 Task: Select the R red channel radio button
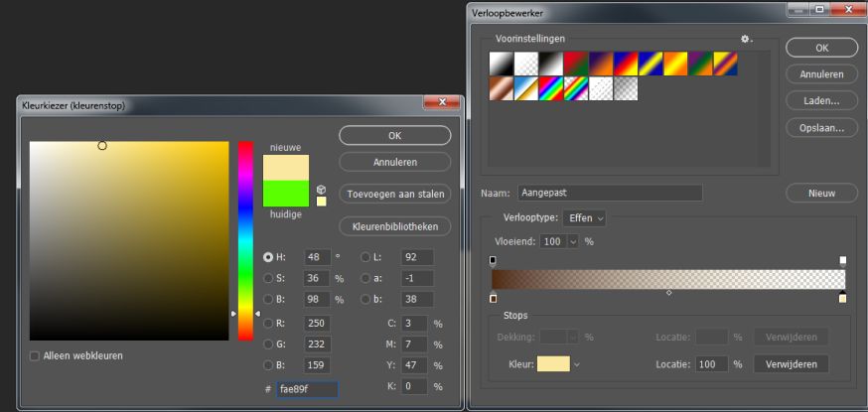click(x=269, y=323)
